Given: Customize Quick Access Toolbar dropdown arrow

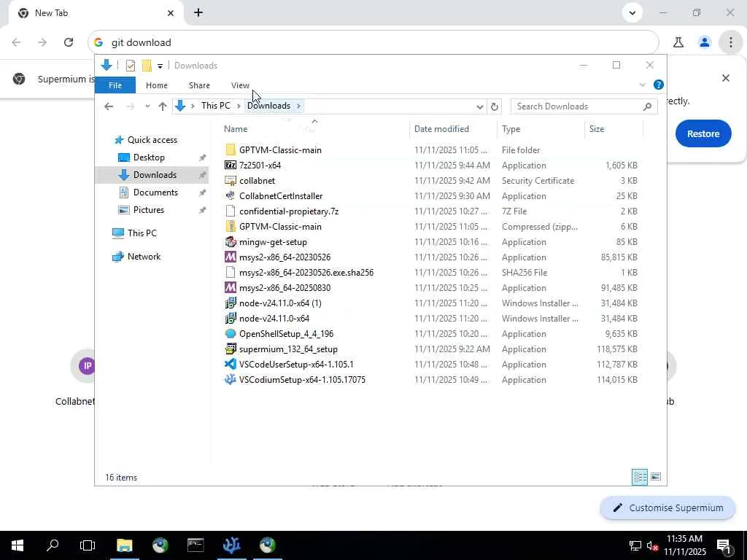Looking at the screenshot, I should [160, 66].
